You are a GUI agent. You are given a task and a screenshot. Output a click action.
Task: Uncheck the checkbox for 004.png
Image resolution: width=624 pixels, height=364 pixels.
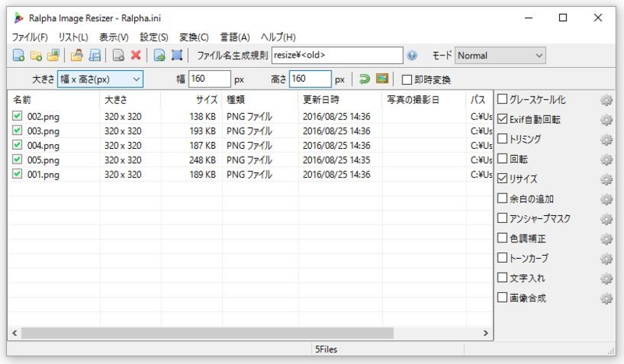[16, 145]
